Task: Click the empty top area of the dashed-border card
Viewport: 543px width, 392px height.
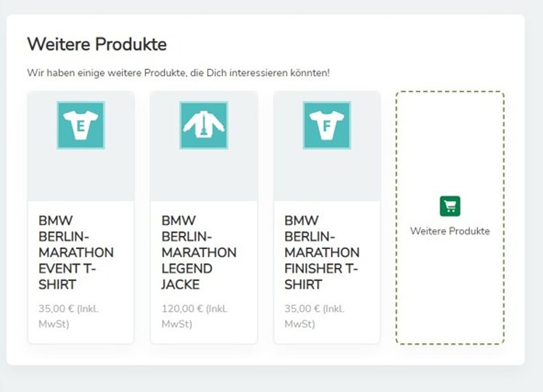Action: [450, 136]
